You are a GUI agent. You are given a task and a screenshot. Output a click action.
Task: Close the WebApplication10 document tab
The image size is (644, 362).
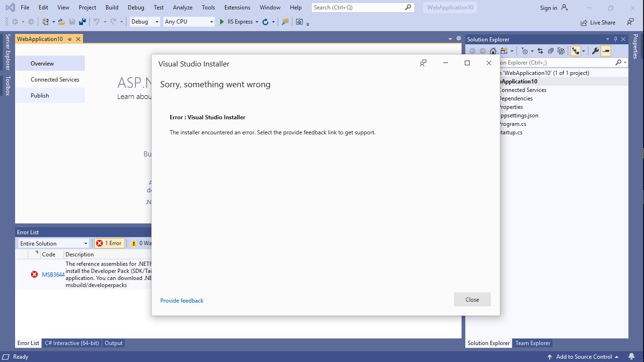coord(78,39)
